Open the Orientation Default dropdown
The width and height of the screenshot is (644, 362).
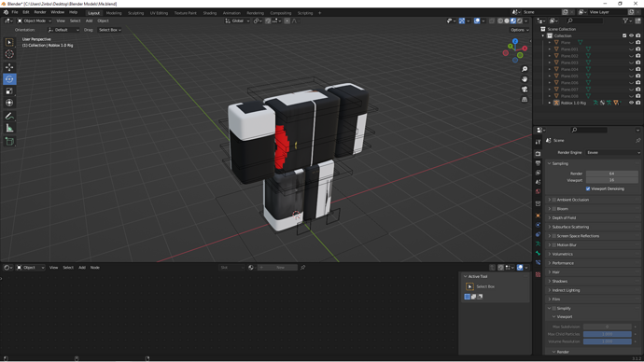pyautogui.click(x=63, y=30)
